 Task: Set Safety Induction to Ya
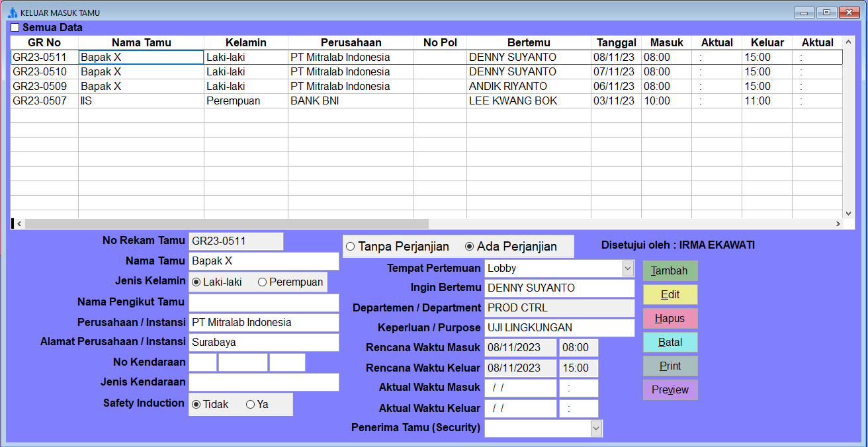coord(251,405)
